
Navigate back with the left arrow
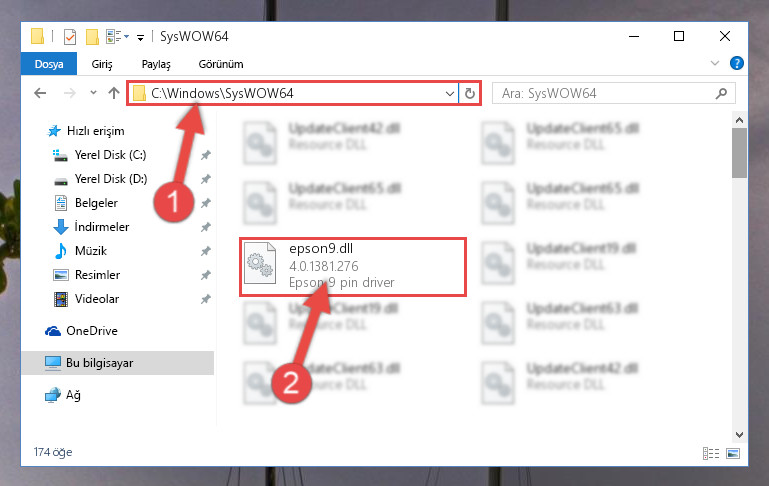pos(40,93)
